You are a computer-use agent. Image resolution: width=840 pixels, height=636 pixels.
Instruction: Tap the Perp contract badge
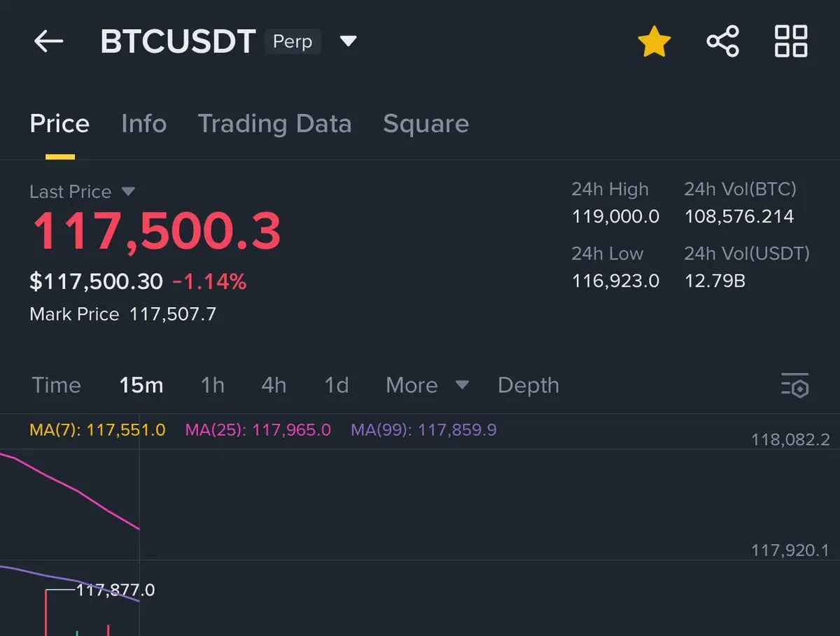coord(293,41)
